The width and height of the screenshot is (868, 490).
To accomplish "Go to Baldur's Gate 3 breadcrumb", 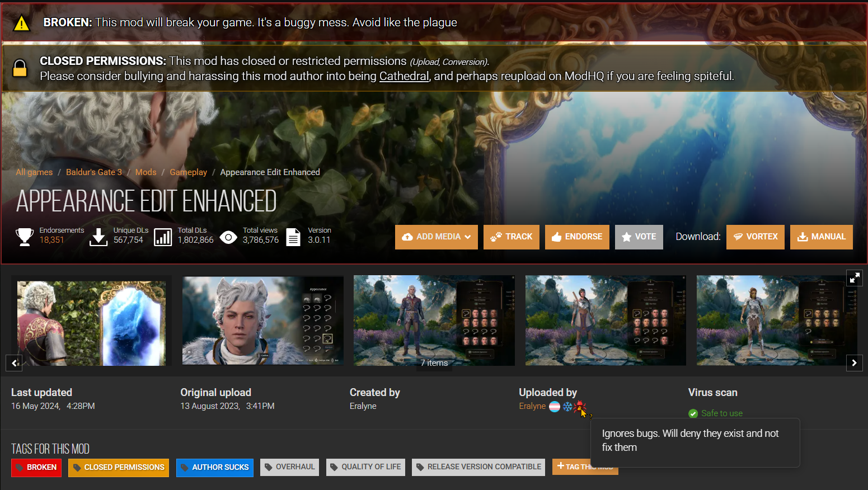I will point(94,172).
